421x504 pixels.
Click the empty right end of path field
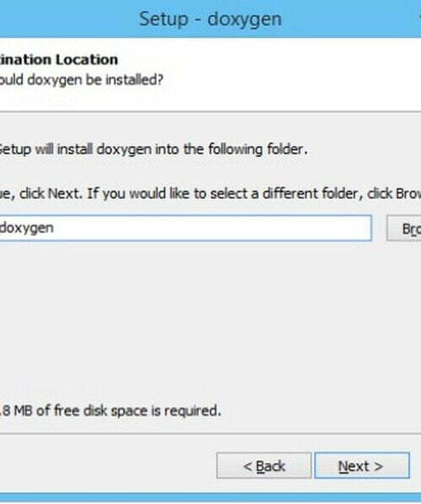(x=290, y=228)
